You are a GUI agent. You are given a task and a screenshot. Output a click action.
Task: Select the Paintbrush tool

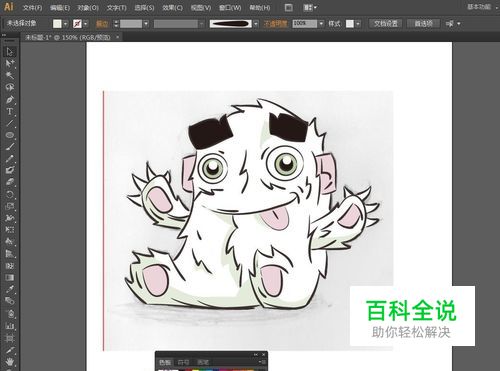[9, 147]
